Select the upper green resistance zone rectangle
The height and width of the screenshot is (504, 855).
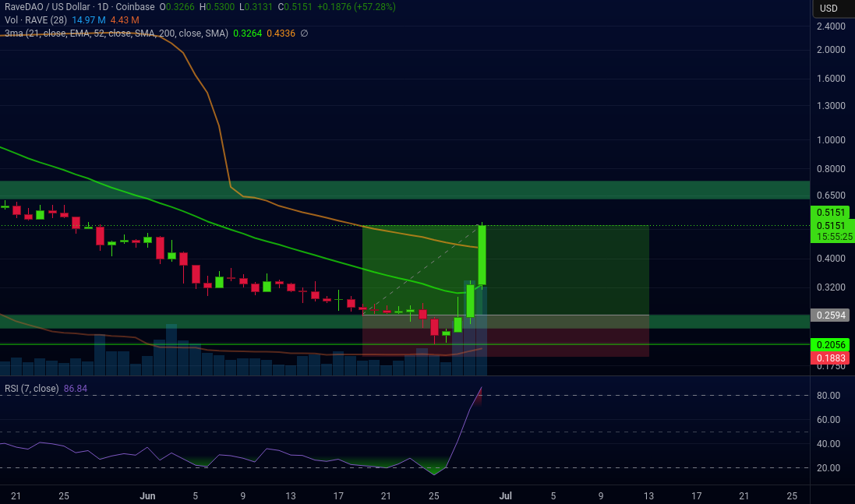pos(405,190)
